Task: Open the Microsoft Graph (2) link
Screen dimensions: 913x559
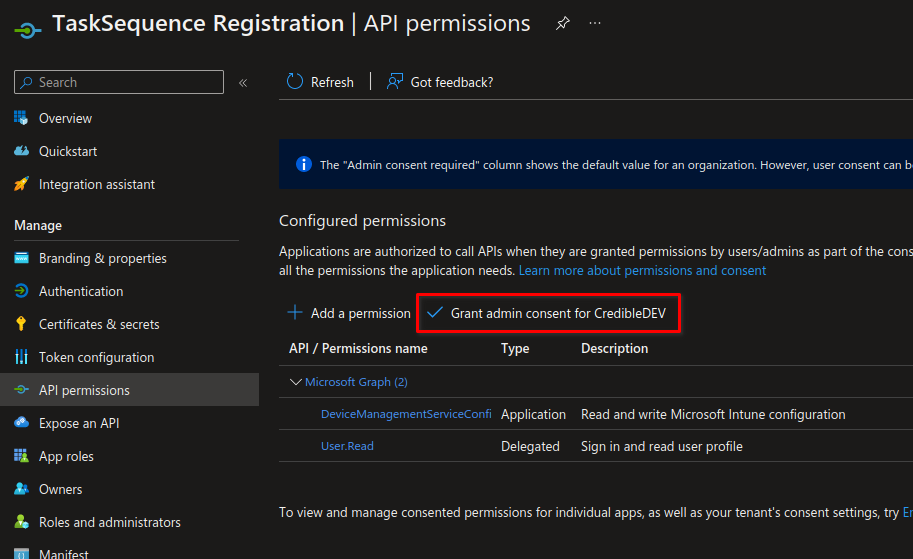Action: coord(356,382)
